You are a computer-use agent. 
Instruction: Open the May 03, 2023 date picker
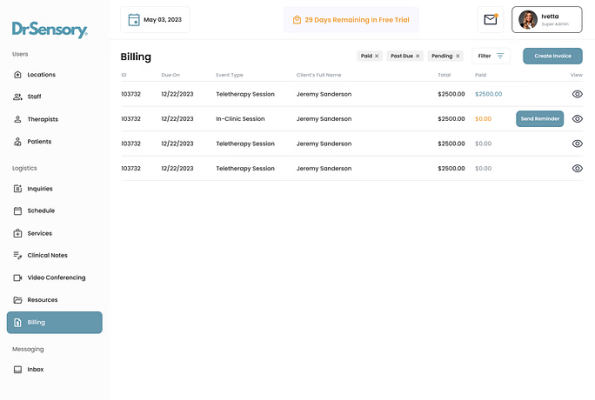(x=155, y=20)
